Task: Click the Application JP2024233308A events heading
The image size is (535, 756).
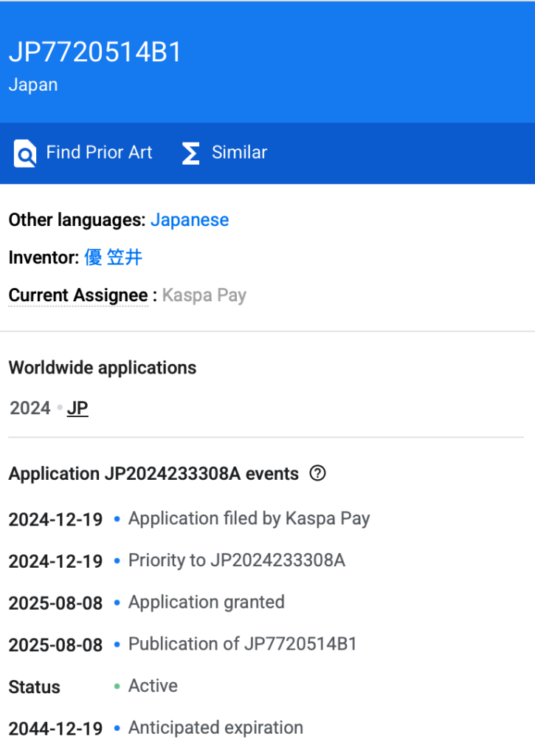Action: click(x=153, y=474)
